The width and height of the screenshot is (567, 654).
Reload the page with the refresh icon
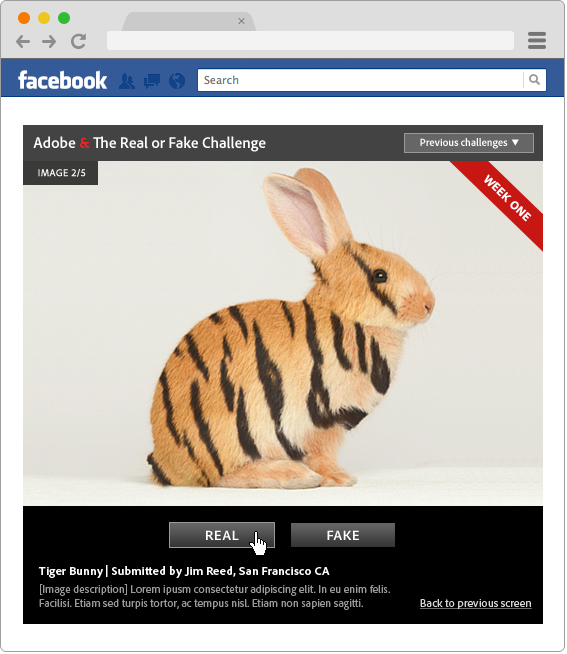tap(78, 41)
